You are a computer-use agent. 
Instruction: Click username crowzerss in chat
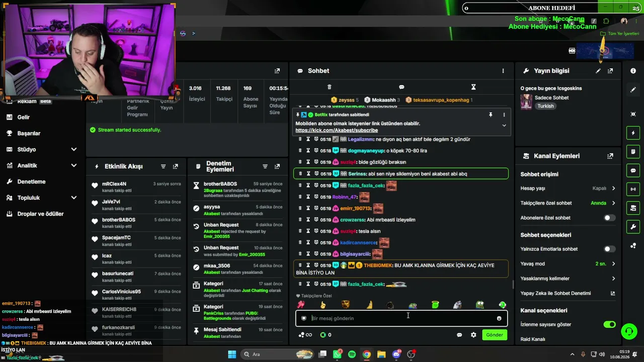pyautogui.click(x=352, y=220)
